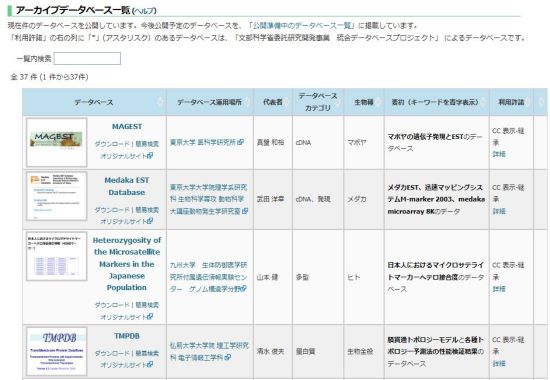Image resolution: width=550 pixels, height=380 pixels.
Task: Sort by the データベースカテゴリ column header
Action: click(x=318, y=102)
